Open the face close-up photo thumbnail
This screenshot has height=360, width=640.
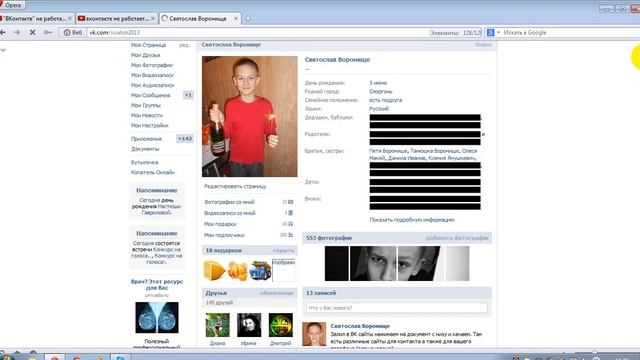click(x=373, y=263)
